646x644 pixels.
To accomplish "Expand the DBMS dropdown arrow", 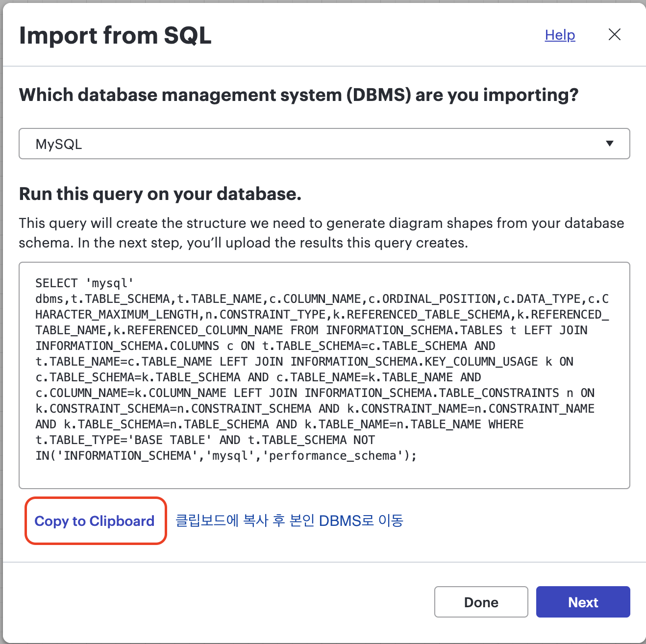I will 609,144.
